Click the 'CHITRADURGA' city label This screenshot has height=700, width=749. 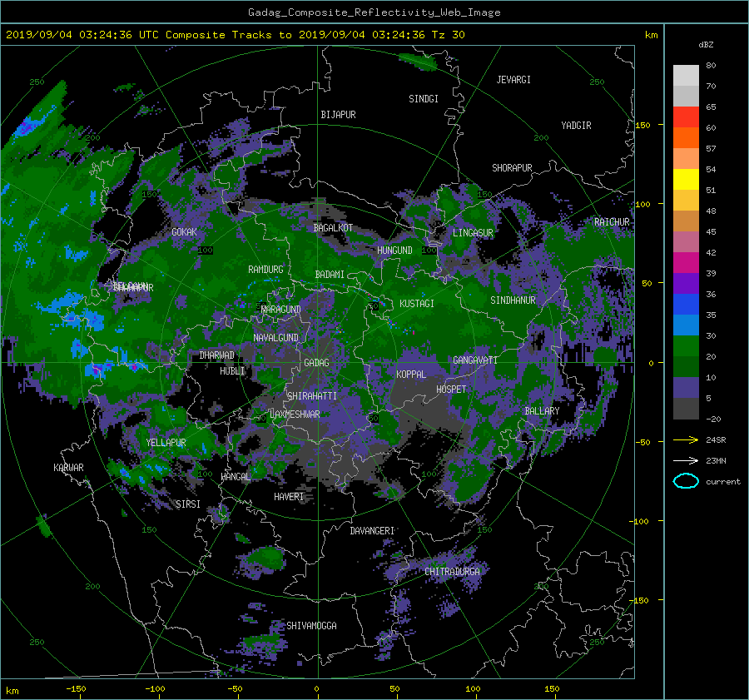[452, 572]
